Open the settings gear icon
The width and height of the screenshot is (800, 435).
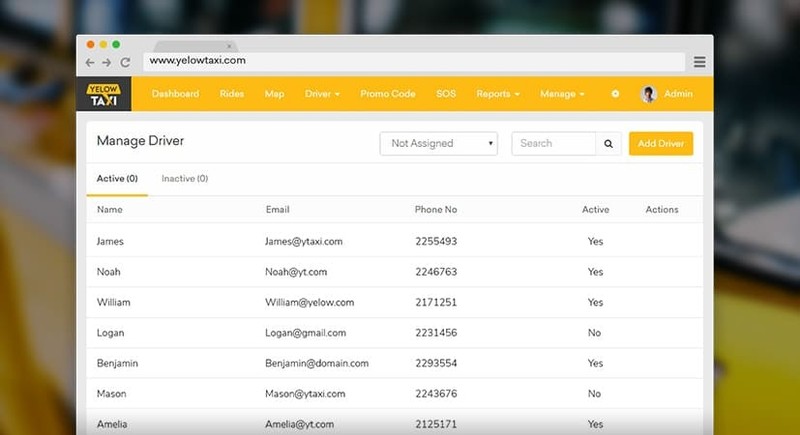pos(615,94)
